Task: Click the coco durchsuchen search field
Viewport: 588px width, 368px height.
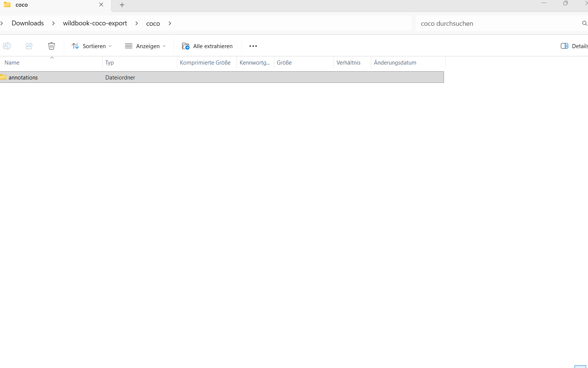Action: point(496,24)
